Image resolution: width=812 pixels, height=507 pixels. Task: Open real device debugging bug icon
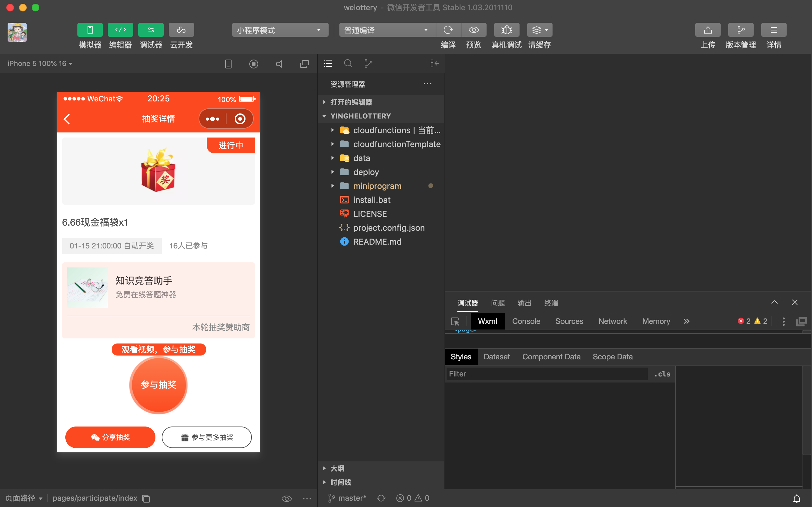tap(506, 30)
